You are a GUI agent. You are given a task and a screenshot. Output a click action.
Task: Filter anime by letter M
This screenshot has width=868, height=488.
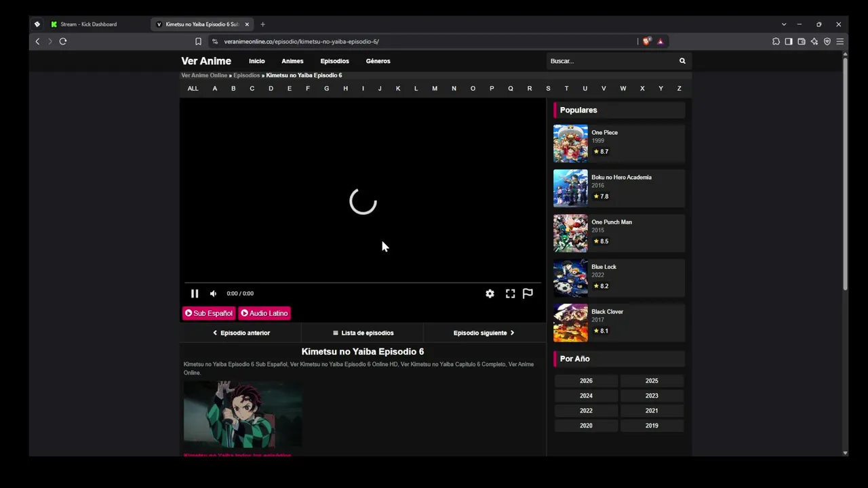point(435,89)
